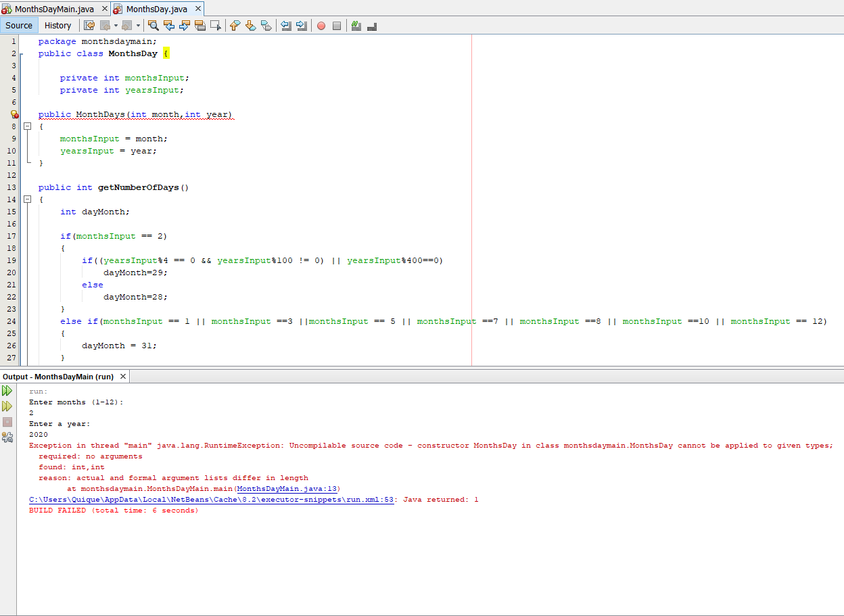Collapse the getNumberOfDays fold at line 14
Image resolution: width=844 pixels, height=616 pixels.
(x=28, y=199)
